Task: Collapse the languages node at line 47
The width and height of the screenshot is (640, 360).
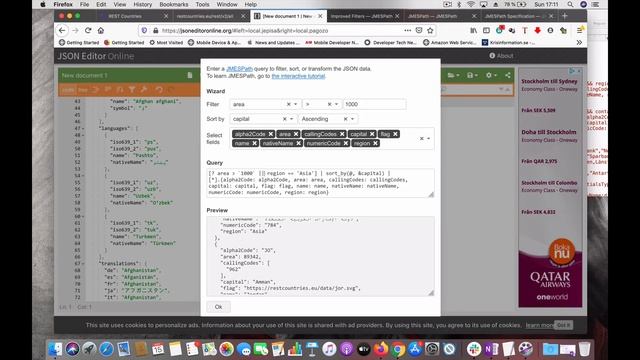Action: tap(83, 129)
